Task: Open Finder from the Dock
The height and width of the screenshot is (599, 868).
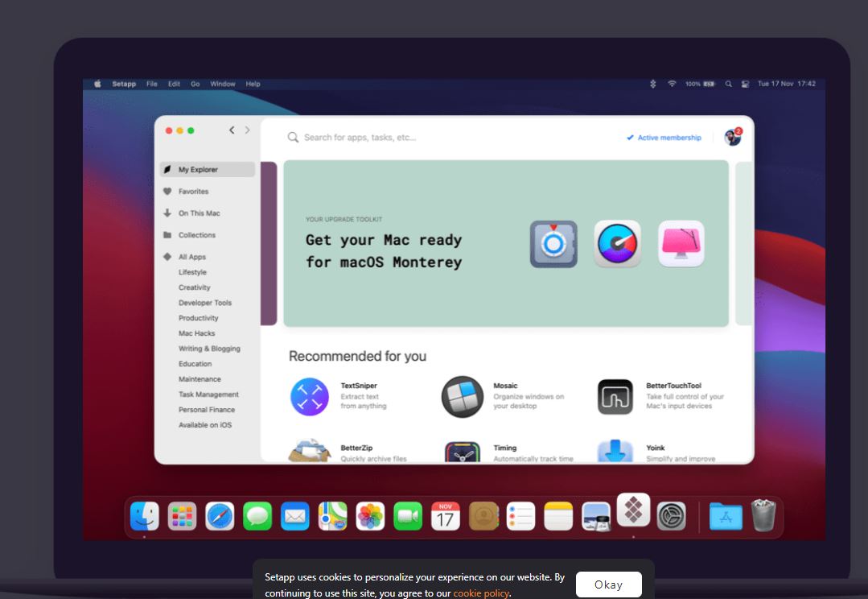Action: 145,516
